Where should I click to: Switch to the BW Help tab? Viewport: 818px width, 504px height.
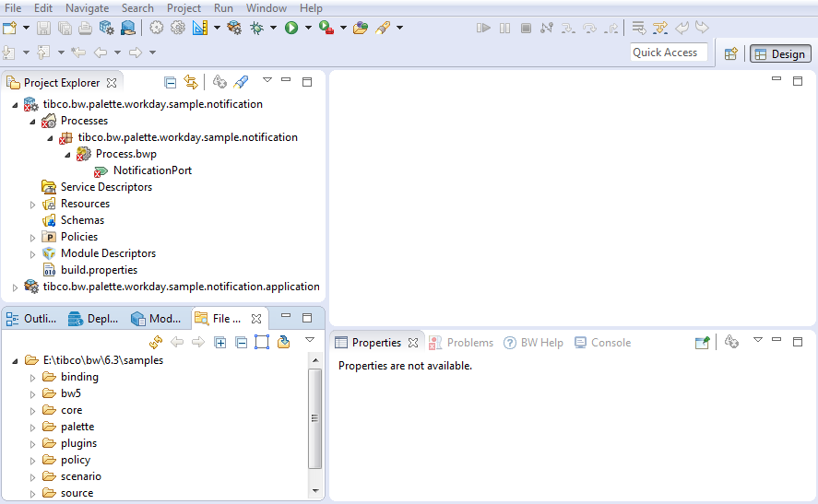pyautogui.click(x=533, y=343)
